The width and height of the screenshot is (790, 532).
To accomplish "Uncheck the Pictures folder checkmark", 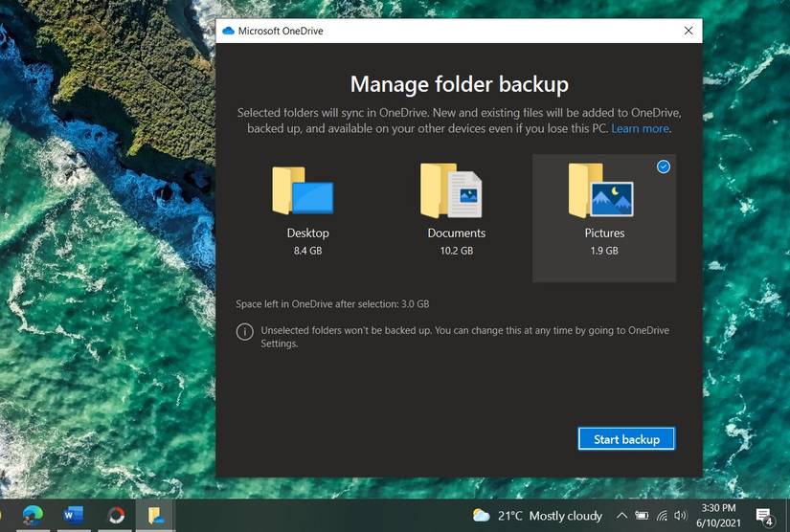I will [664, 167].
